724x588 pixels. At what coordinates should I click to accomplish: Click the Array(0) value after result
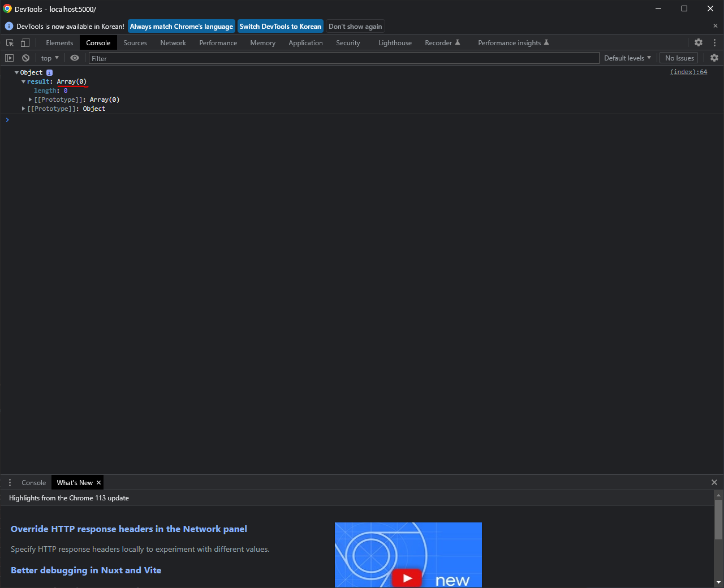tap(72, 81)
